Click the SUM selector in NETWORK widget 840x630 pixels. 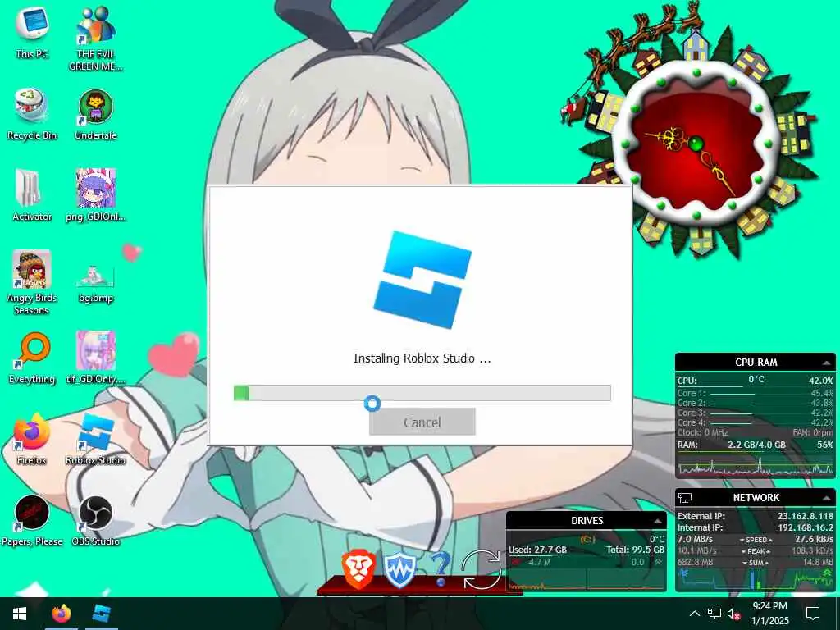click(756, 563)
